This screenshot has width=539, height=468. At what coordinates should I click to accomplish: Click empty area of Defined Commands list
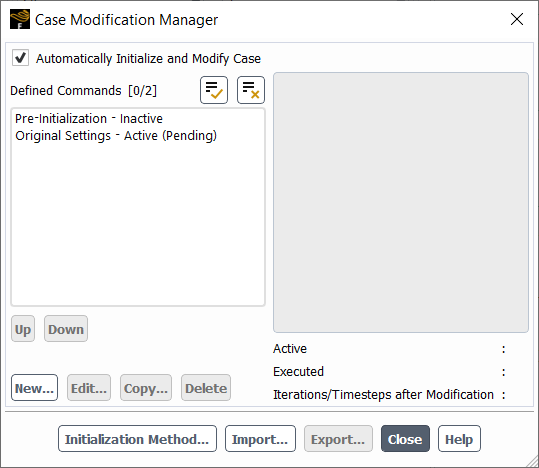pos(138,224)
